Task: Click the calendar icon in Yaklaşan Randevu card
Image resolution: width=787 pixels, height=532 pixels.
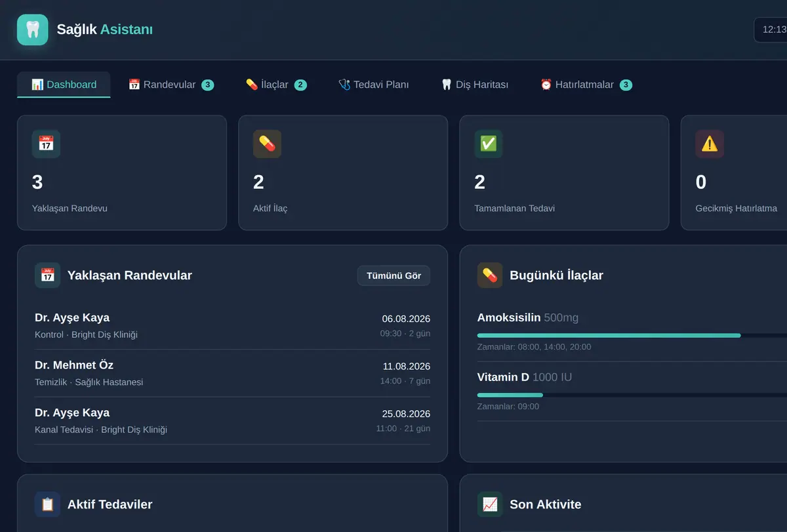Action: tap(46, 144)
